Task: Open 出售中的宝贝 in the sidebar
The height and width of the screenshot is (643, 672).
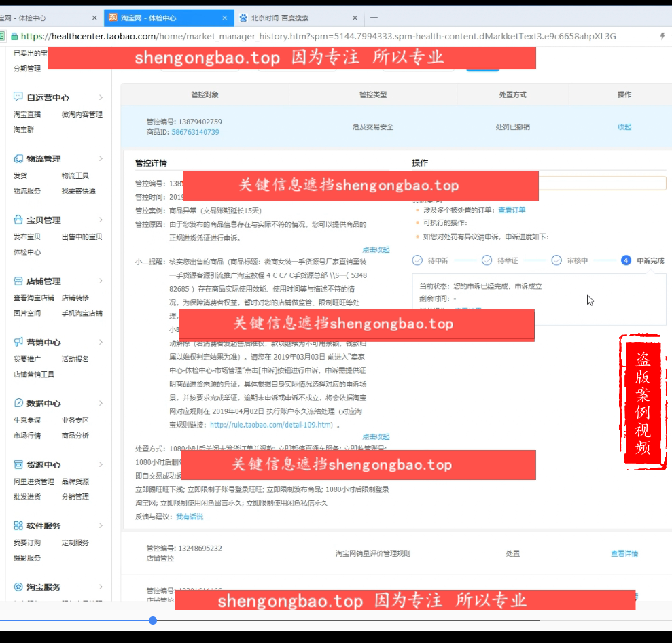Action: pyautogui.click(x=82, y=237)
